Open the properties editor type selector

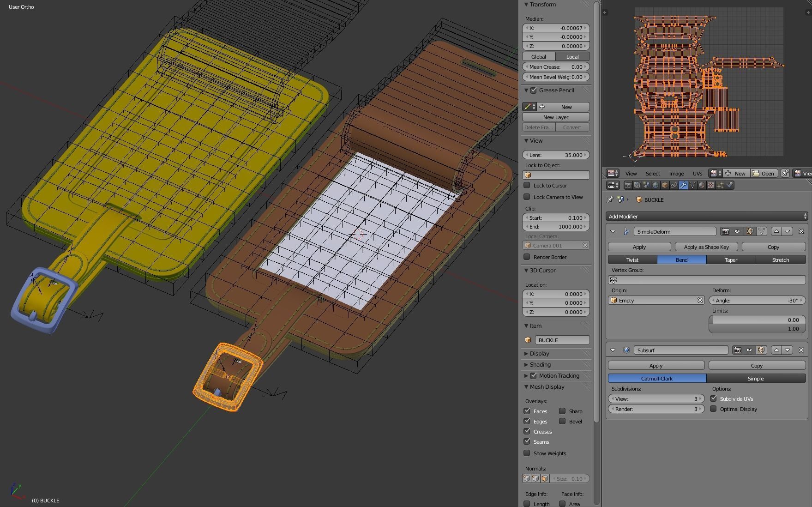[613, 185]
